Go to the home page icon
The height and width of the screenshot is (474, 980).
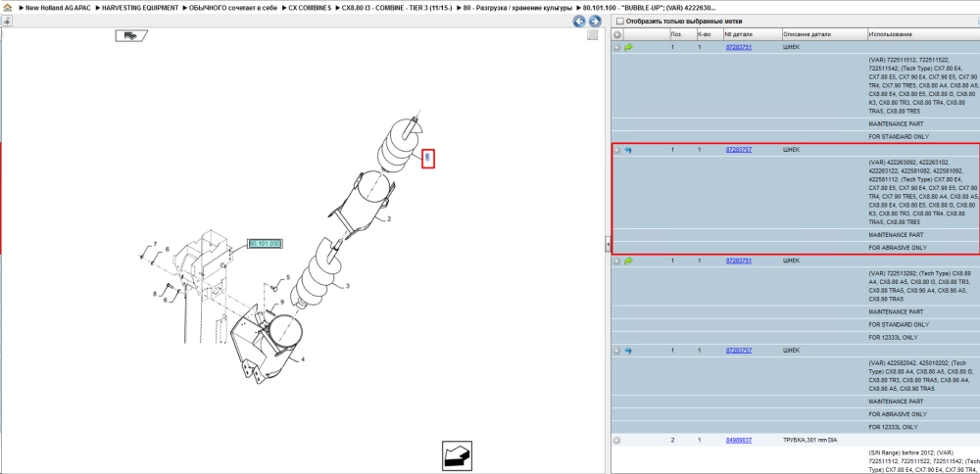tap(8, 8)
